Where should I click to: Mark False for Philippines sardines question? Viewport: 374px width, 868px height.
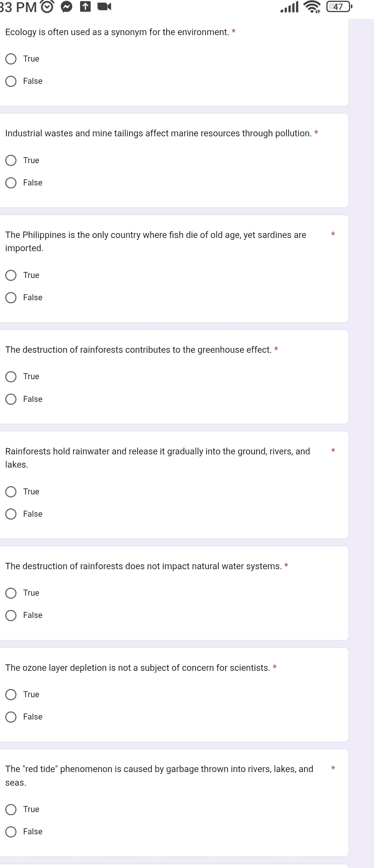11,298
